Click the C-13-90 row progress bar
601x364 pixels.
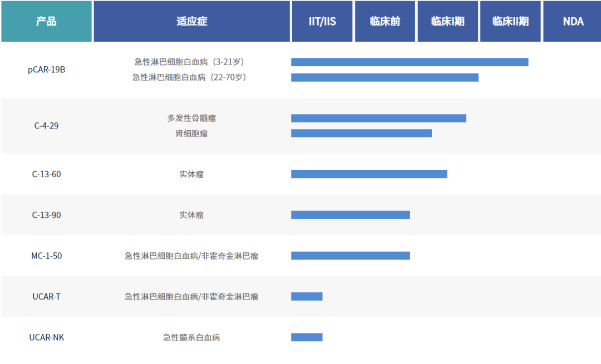(350, 215)
